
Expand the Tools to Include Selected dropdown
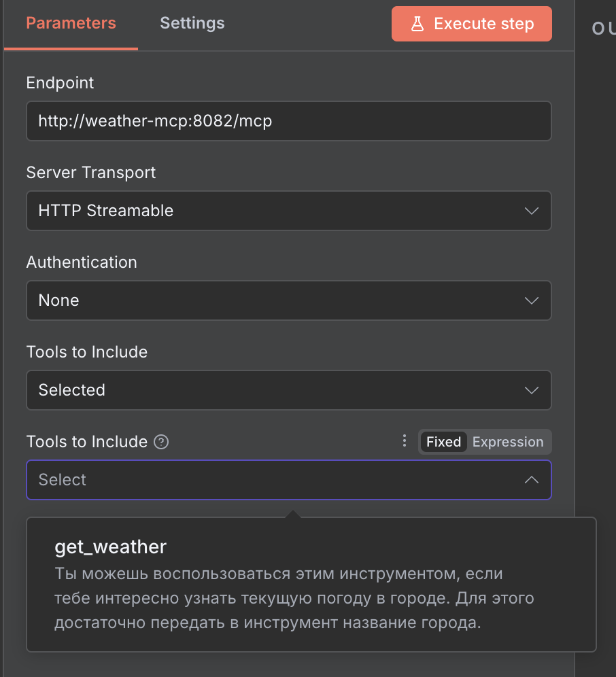272,390
